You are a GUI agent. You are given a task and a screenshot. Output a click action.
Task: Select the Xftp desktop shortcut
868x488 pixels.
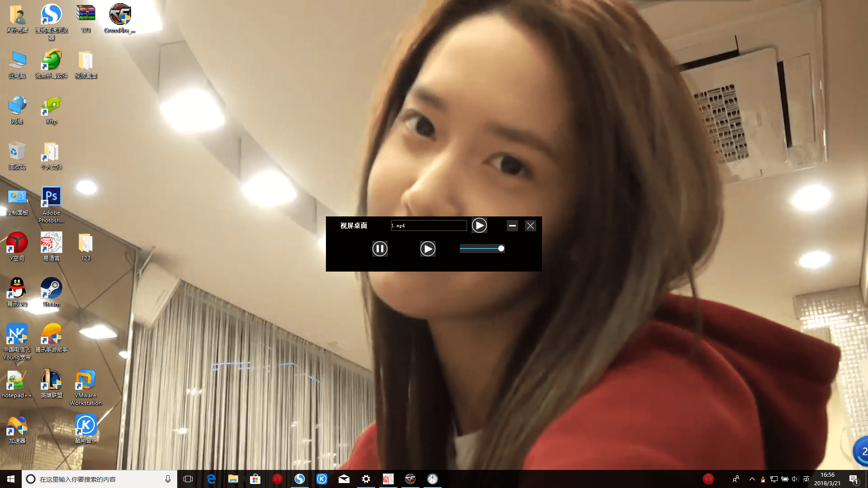pos(52,110)
